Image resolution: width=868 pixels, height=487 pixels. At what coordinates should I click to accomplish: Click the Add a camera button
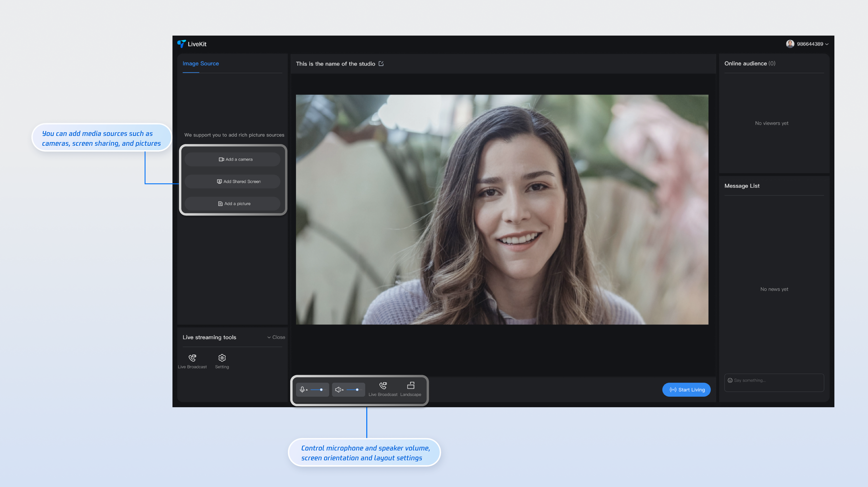pyautogui.click(x=232, y=159)
